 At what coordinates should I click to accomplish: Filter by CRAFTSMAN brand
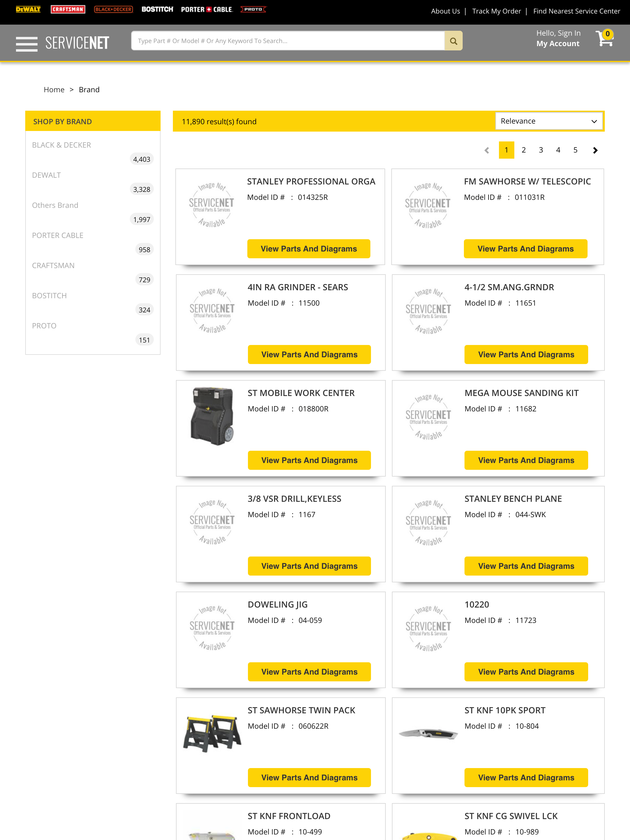tap(53, 265)
